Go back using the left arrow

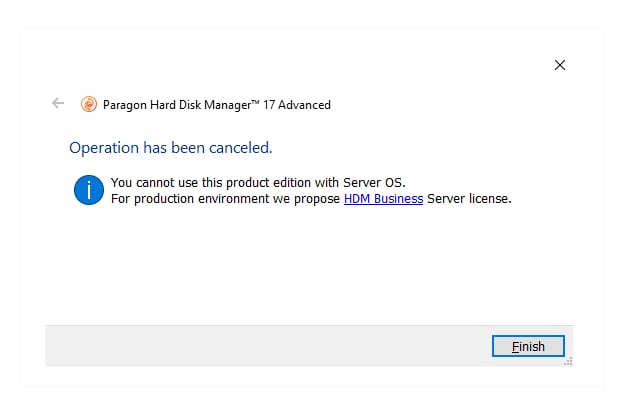58,104
